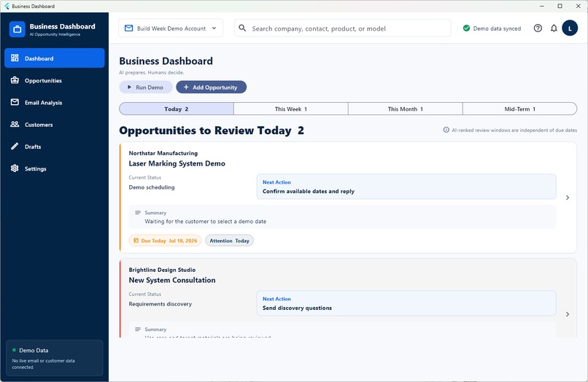Image resolution: width=588 pixels, height=382 pixels.
Task: Focus the company search input field
Action: pyautogui.click(x=343, y=28)
